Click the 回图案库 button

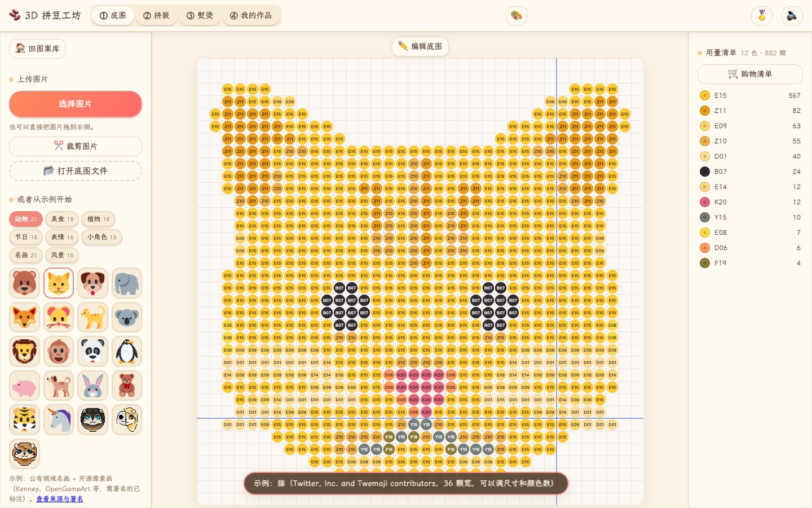(x=37, y=49)
